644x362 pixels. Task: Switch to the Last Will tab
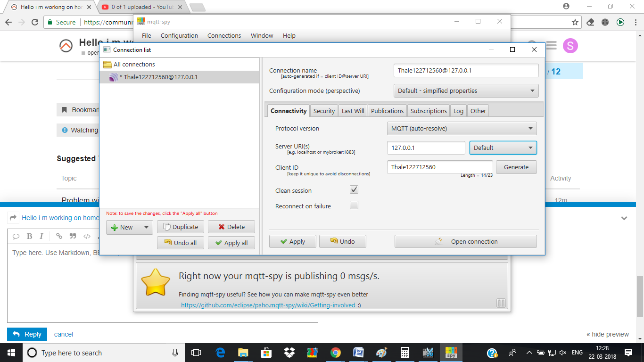(353, 111)
